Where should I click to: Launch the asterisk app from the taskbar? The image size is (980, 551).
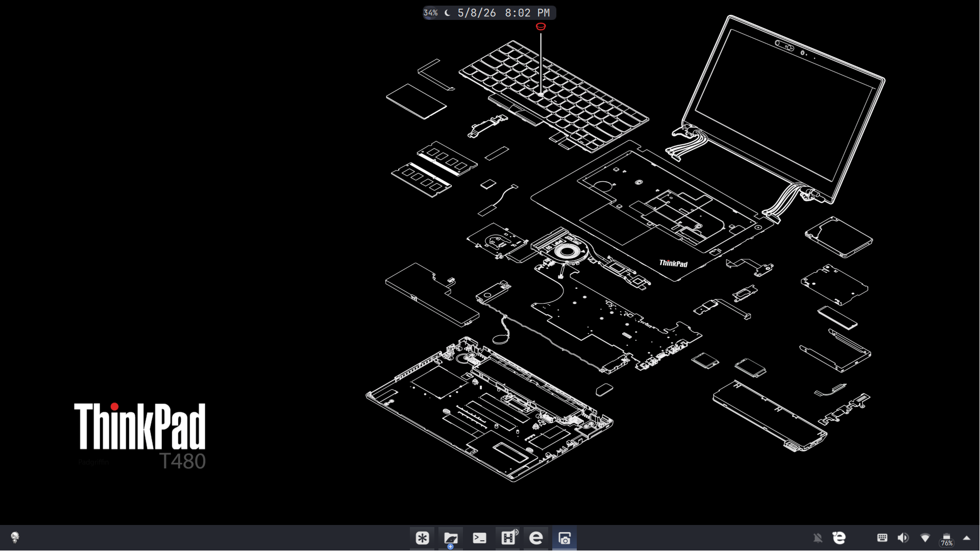click(x=422, y=538)
